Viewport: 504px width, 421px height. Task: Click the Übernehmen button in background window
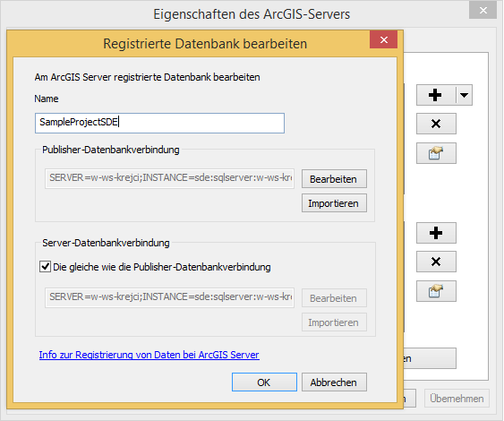(457, 399)
